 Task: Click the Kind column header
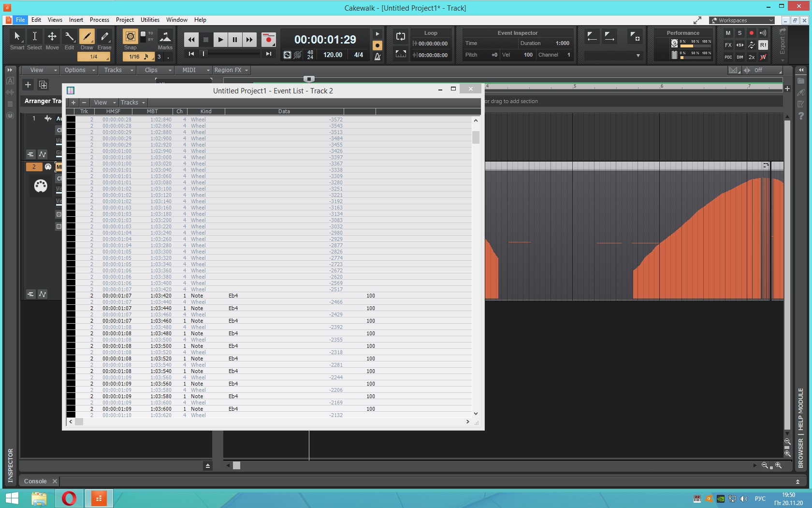[x=206, y=111]
